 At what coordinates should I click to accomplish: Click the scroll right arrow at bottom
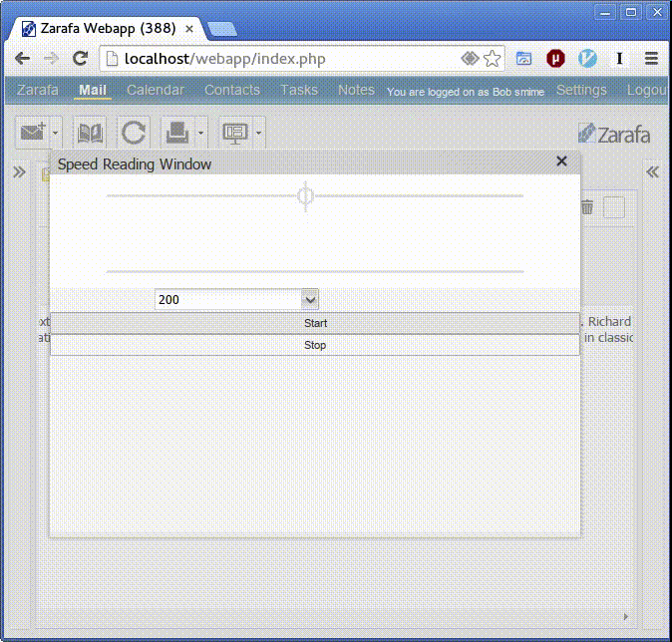(626, 616)
